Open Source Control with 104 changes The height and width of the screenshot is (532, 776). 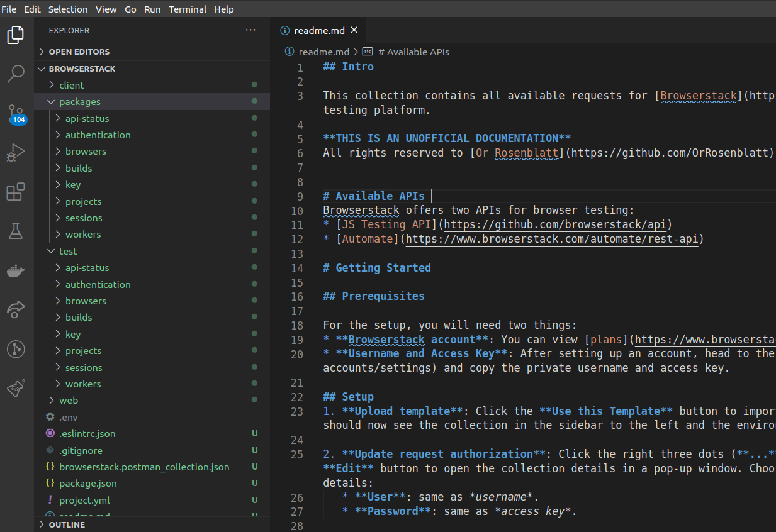point(16,113)
